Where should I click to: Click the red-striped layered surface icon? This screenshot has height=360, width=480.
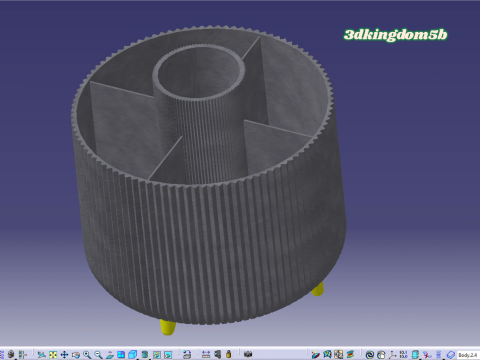(350, 354)
